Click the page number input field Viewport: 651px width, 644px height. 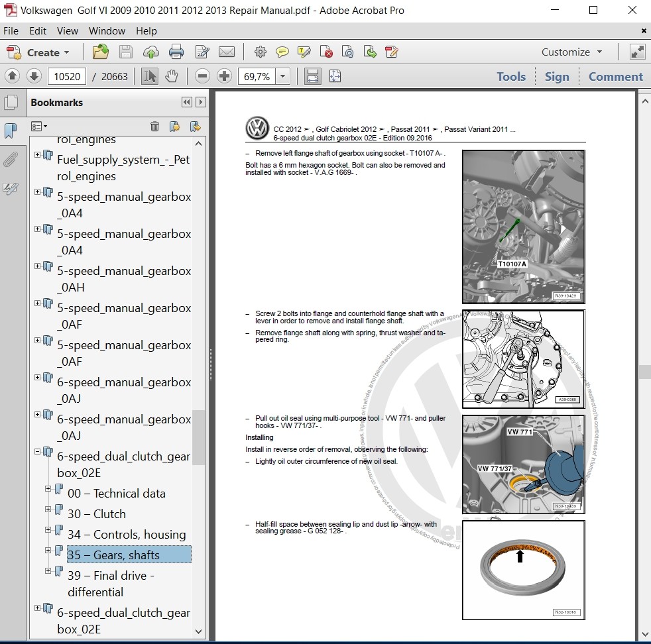click(67, 77)
